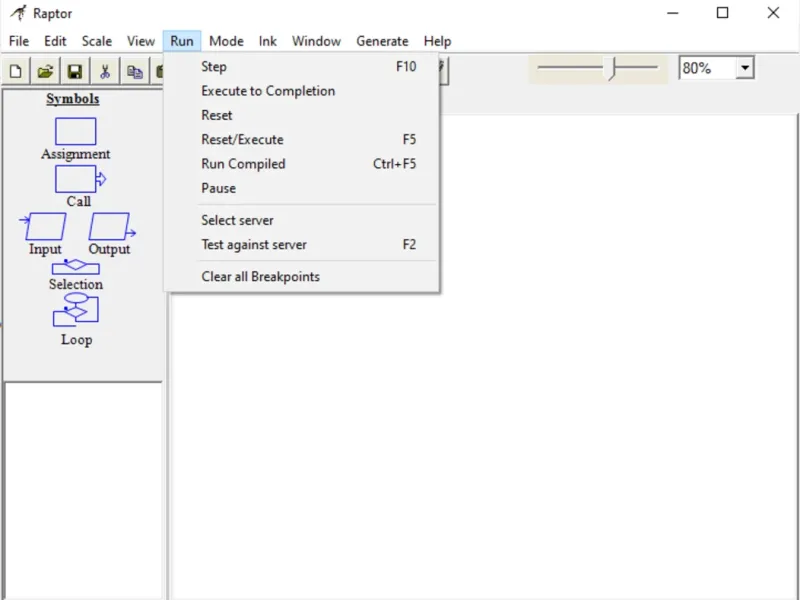Image resolution: width=800 pixels, height=600 pixels.
Task: Choose Execute to Completion
Action: [302, 91]
